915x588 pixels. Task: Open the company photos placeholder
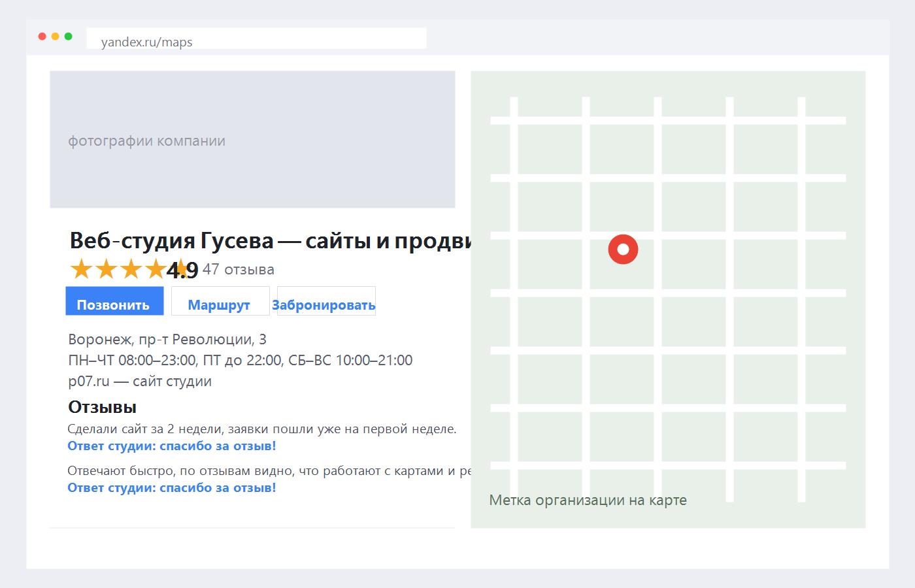coord(252,139)
